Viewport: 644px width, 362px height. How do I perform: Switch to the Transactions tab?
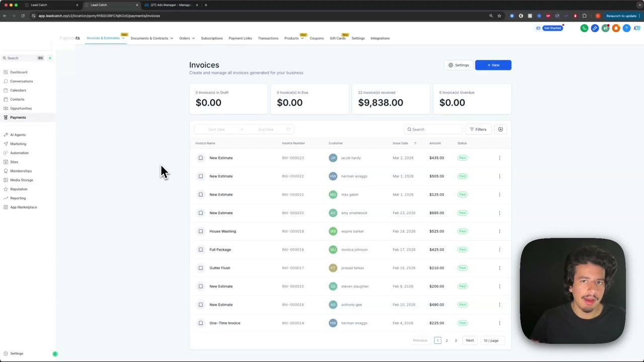pos(268,38)
